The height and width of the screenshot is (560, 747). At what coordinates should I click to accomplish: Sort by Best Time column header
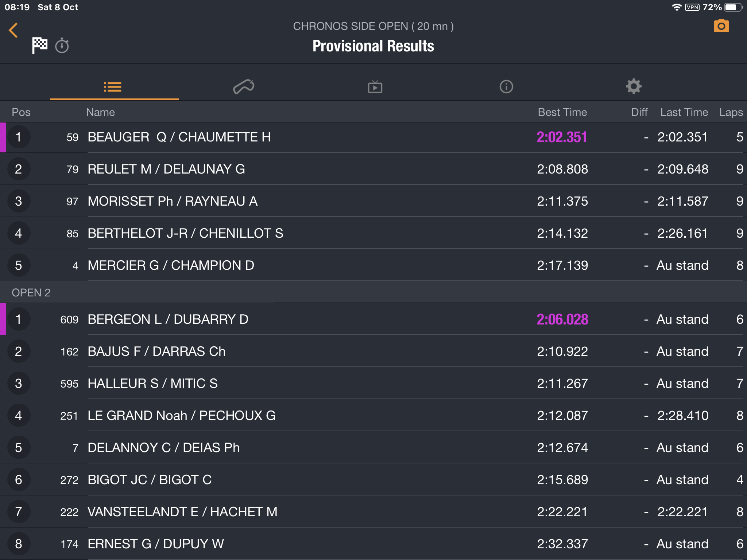click(562, 112)
